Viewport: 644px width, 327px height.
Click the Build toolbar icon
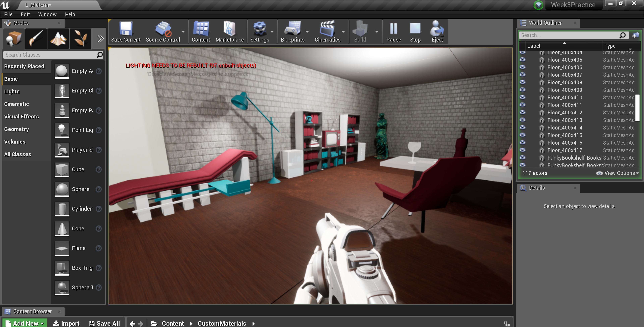360,32
